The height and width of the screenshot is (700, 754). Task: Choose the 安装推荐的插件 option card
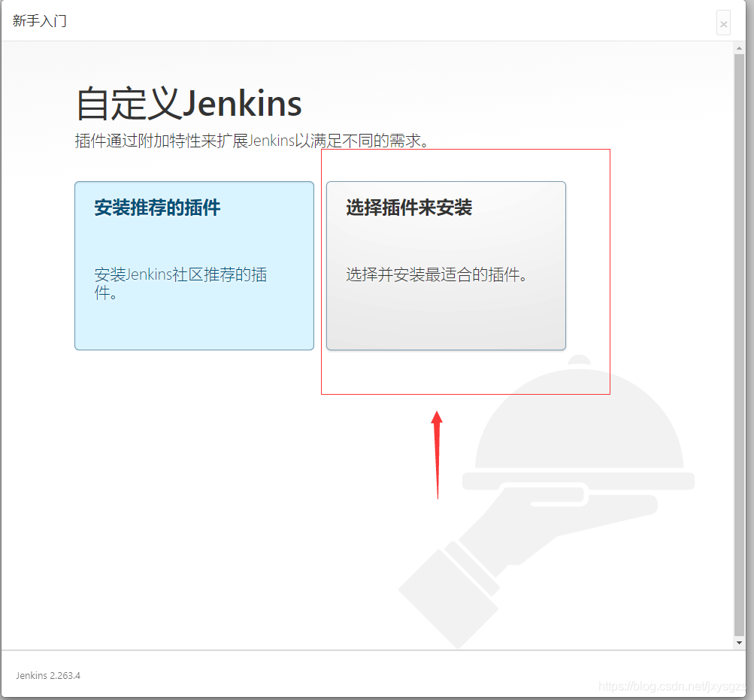point(194,265)
